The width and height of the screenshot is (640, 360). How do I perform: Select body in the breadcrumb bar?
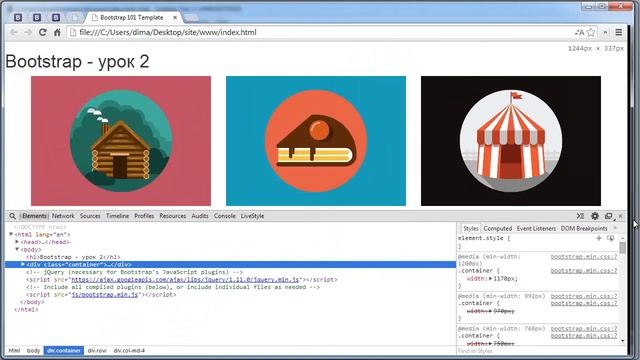(33, 351)
